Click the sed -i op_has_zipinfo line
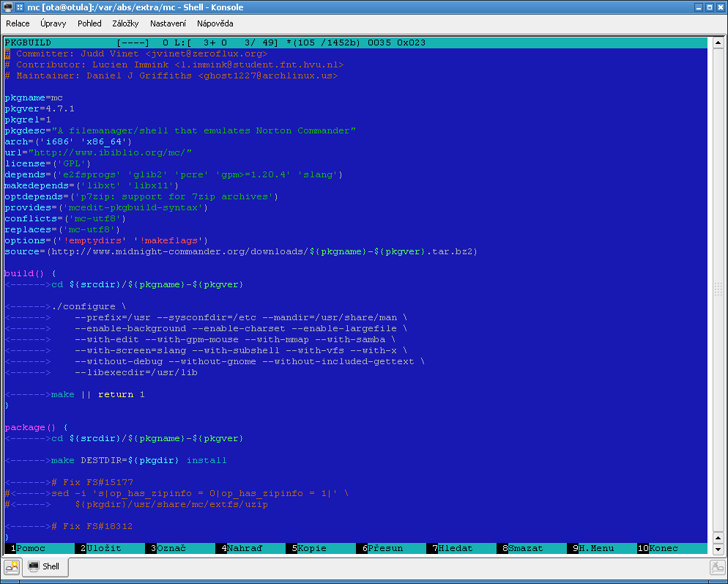This screenshot has width=728, height=584. pyautogui.click(x=177, y=493)
